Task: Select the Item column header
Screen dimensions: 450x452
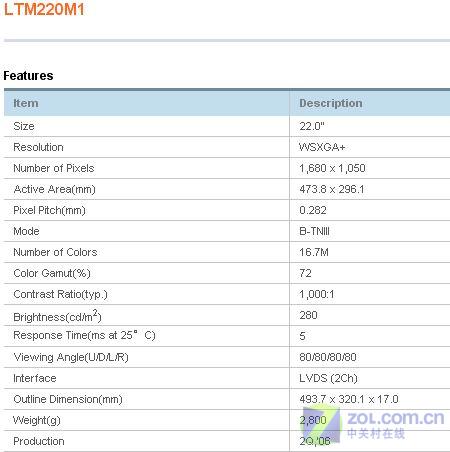Action: (26, 103)
